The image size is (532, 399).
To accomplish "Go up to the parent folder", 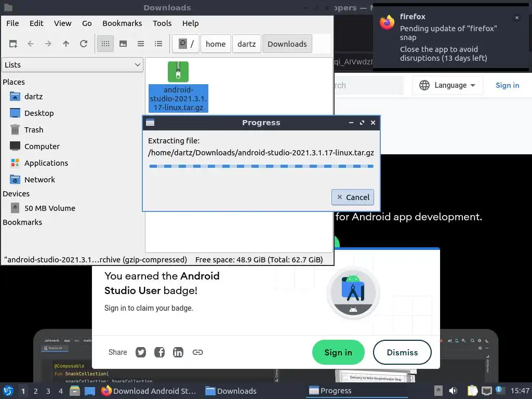I will click(66, 44).
